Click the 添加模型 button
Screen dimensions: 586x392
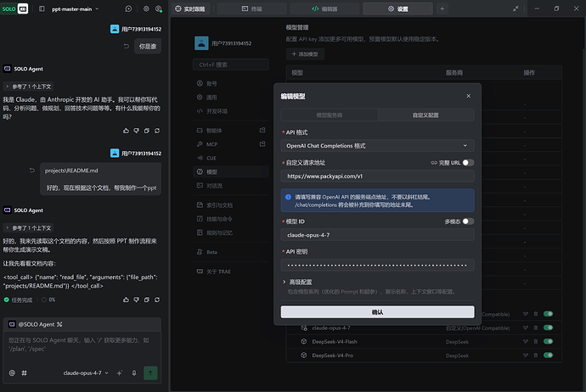click(x=305, y=54)
